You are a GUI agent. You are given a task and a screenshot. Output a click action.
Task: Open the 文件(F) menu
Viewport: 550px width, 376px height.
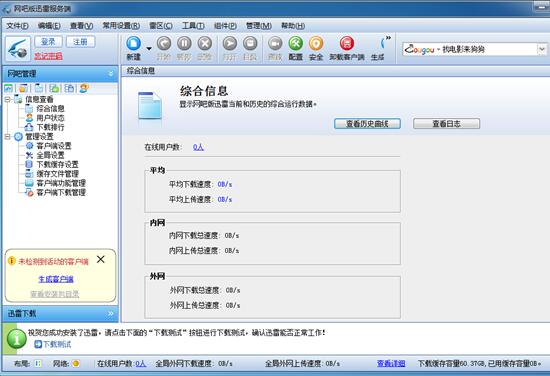[x=17, y=26]
